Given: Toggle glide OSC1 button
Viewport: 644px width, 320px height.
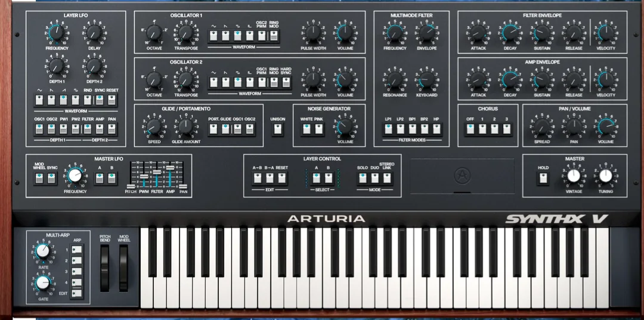Looking at the screenshot, I should 238,129.
